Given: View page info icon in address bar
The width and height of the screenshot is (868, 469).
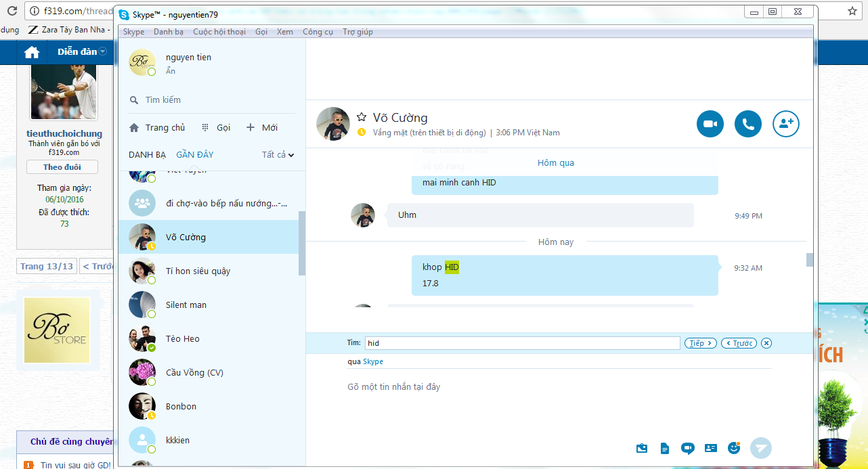Looking at the screenshot, I should [x=35, y=11].
